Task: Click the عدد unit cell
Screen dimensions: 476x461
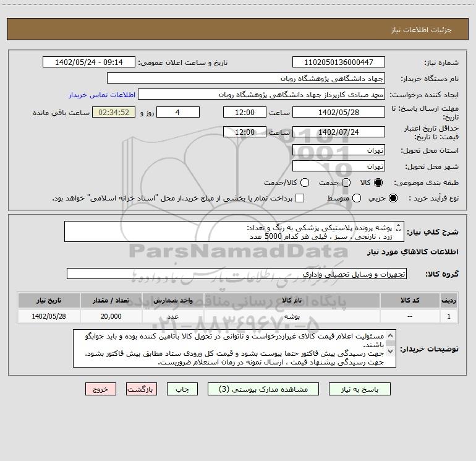Action: click(172, 316)
